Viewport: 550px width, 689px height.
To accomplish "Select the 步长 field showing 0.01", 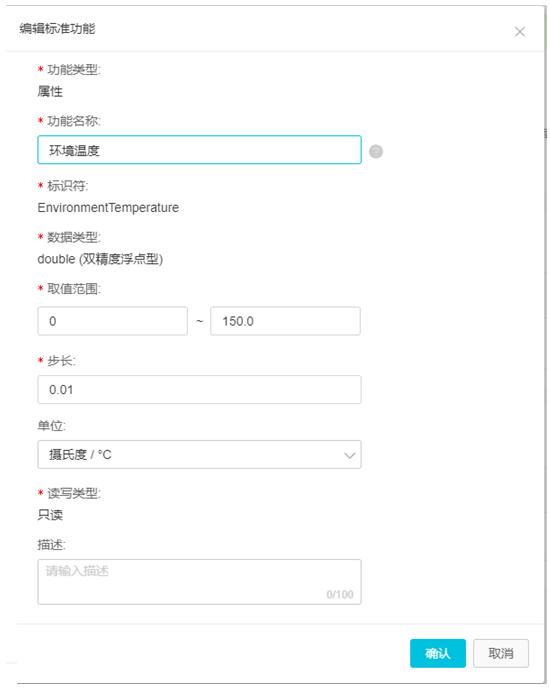I will click(x=199, y=389).
